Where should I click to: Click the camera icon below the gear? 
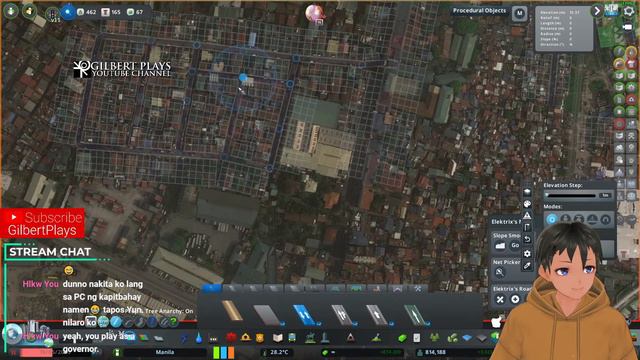coord(628,27)
